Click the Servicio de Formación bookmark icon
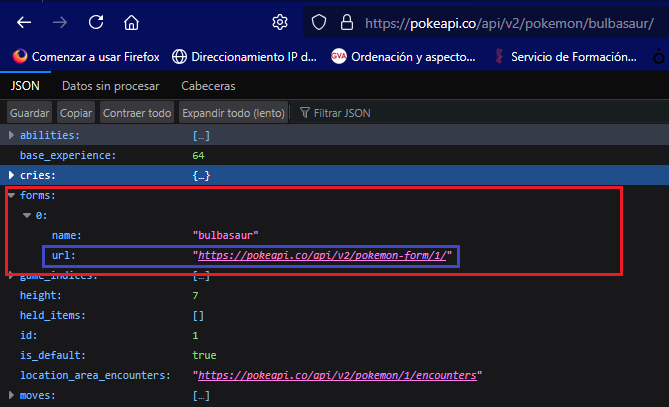The height and width of the screenshot is (407, 669). coord(499,56)
